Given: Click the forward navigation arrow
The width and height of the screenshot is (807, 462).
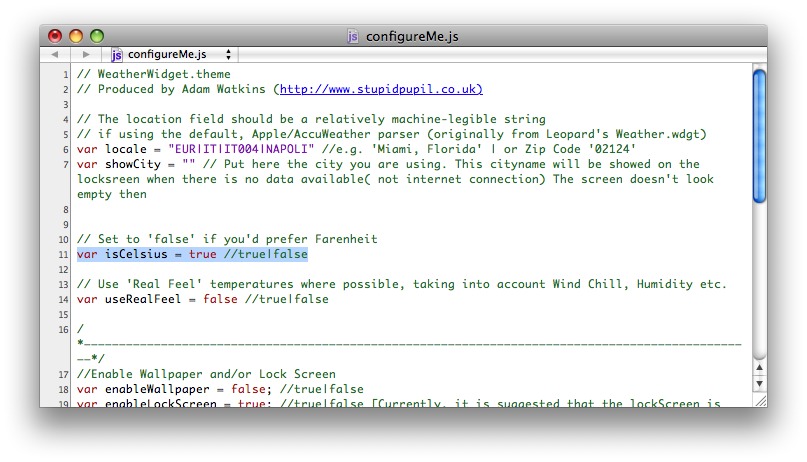Looking at the screenshot, I should click(86, 54).
